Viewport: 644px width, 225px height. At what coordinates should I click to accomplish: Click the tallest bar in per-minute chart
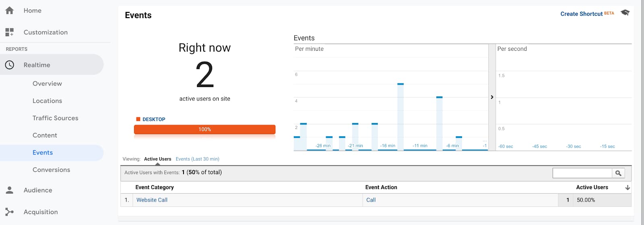point(400,117)
